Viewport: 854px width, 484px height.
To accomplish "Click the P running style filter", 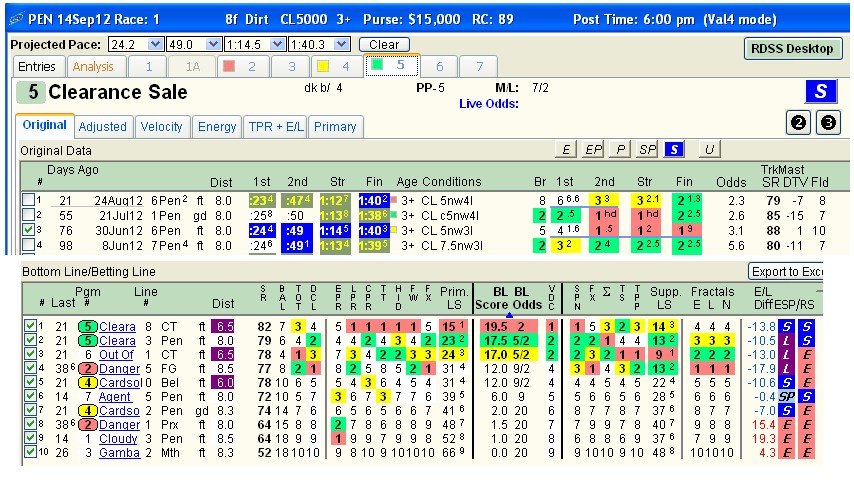I will tap(620, 149).
